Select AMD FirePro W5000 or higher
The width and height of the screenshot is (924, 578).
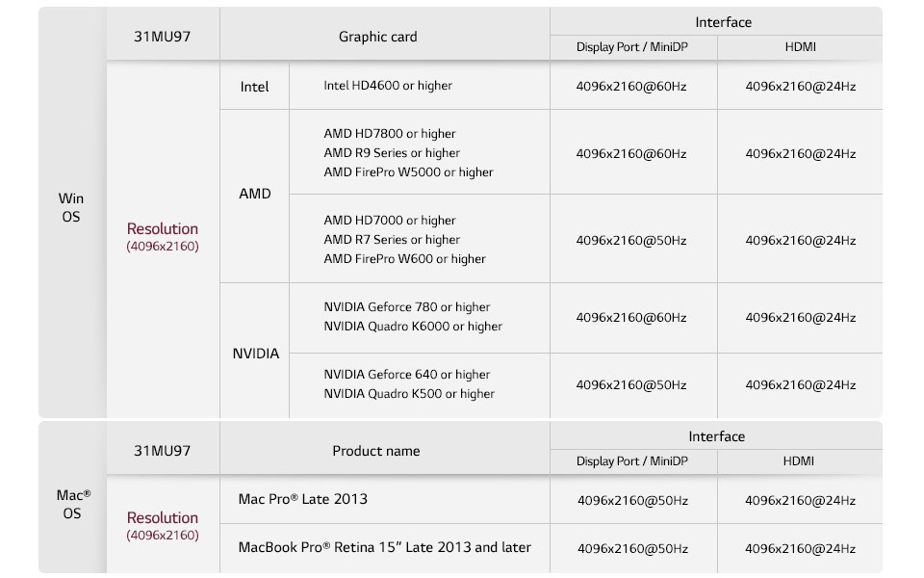408,172
